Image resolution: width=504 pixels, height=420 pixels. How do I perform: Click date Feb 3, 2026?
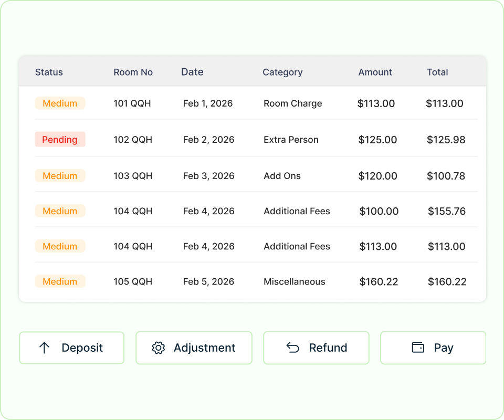208,176
